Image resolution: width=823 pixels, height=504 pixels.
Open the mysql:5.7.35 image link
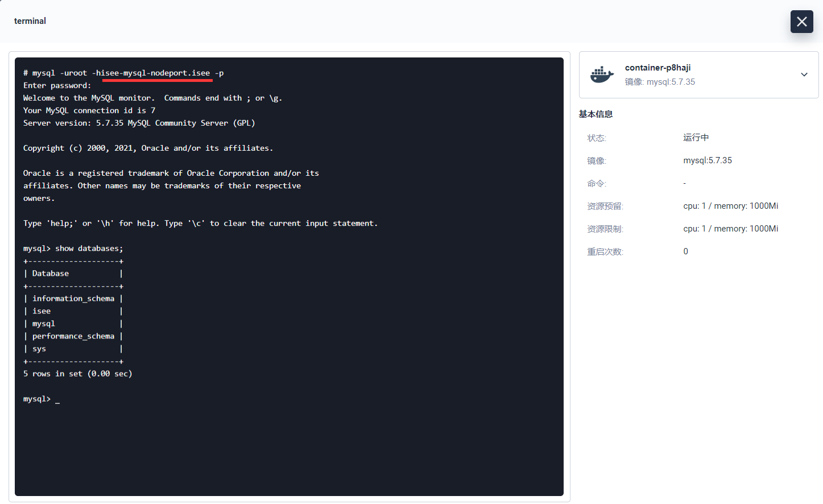[708, 160]
